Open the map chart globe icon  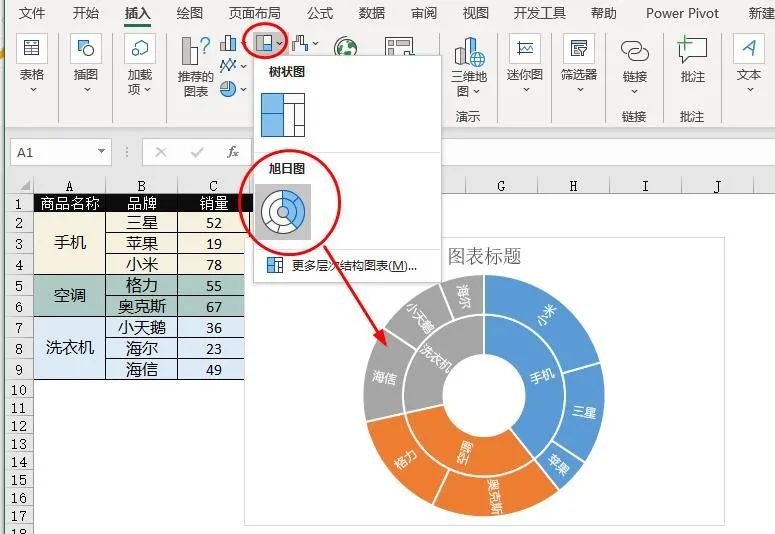pyautogui.click(x=345, y=47)
